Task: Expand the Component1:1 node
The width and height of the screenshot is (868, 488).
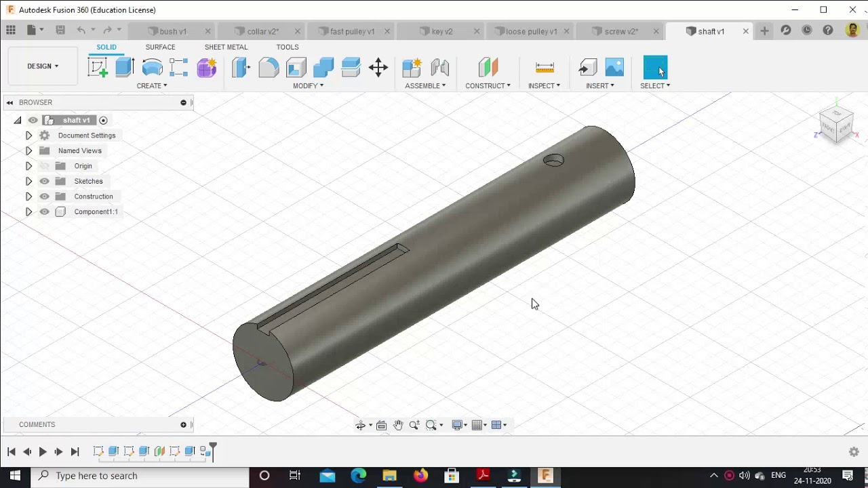Action: [x=28, y=211]
